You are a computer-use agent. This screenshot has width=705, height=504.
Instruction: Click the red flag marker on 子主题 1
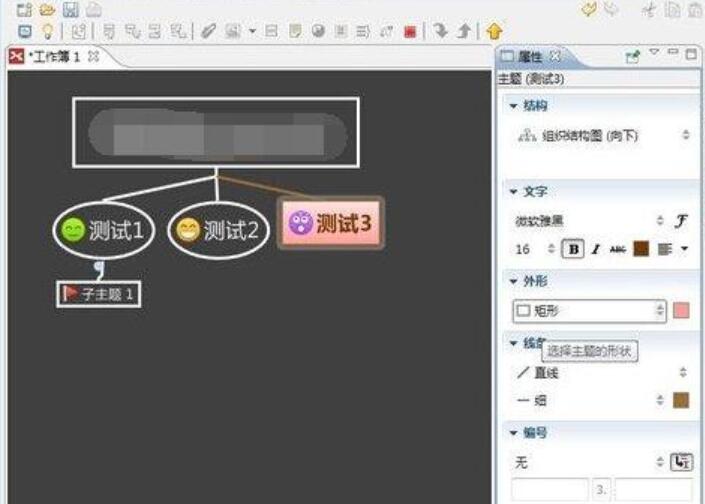click(x=70, y=294)
